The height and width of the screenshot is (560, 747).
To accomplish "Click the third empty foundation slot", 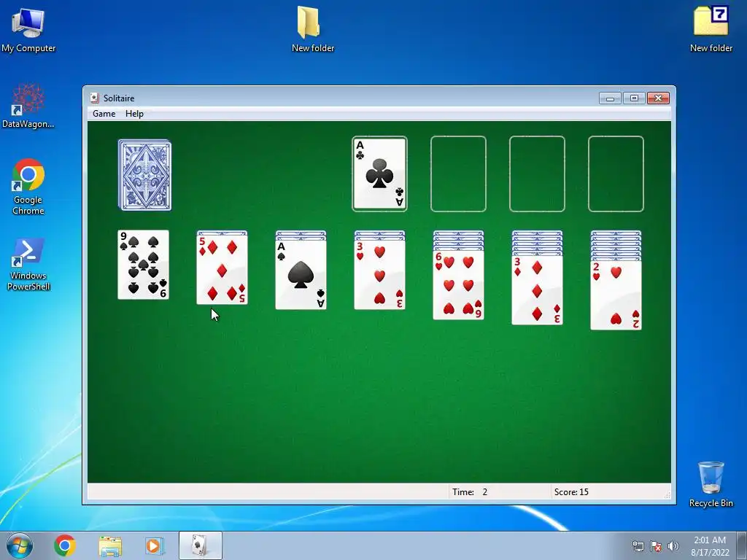I will 537,174.
